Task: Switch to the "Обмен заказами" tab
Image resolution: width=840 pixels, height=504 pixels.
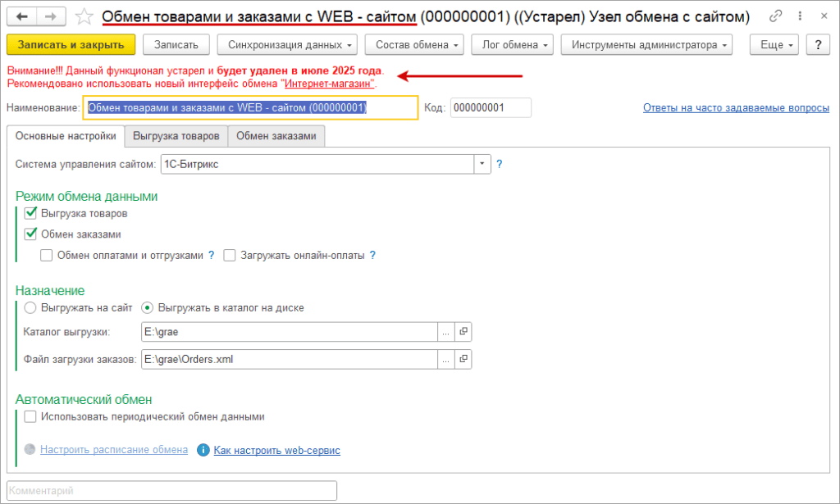Action: (276, 136)
